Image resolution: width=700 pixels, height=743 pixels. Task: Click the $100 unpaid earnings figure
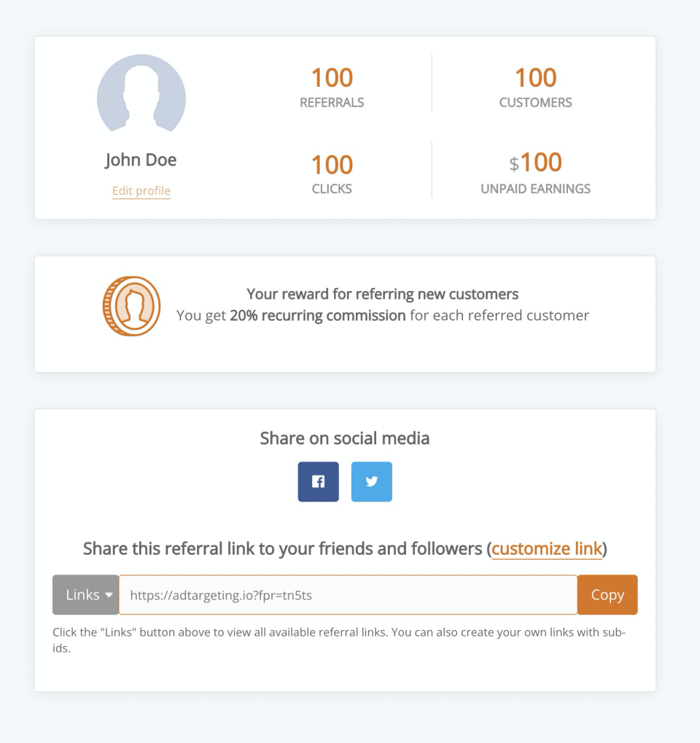(x=535, y=163)
